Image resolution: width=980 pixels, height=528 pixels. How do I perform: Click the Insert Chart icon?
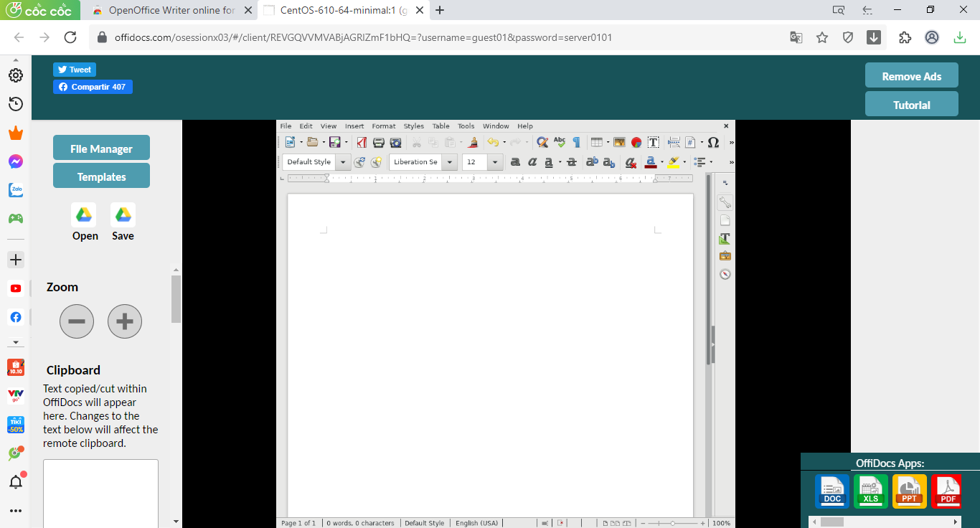[636, 142]
